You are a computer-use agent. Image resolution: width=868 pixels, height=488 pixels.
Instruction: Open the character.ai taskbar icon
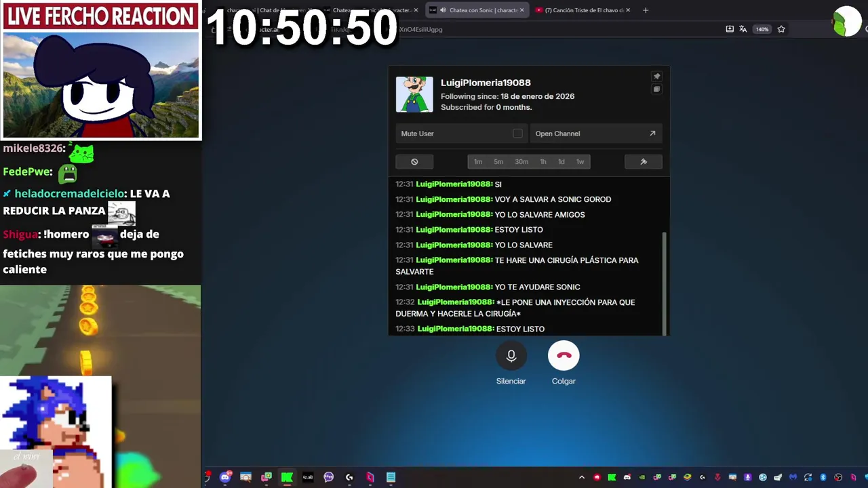(308, 477)
